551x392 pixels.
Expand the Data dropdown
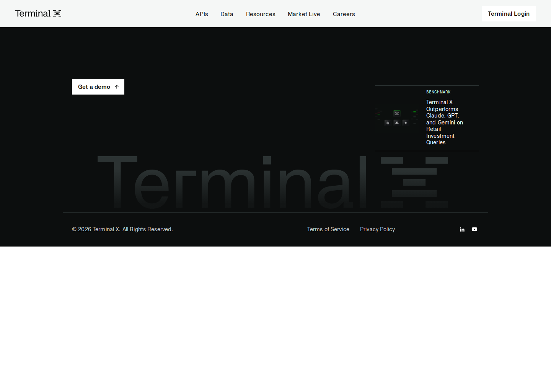pyautogui.click(x=227, y=14)
